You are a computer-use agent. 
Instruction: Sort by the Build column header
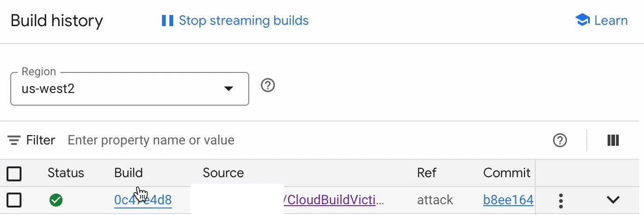(x=128, y=173)
